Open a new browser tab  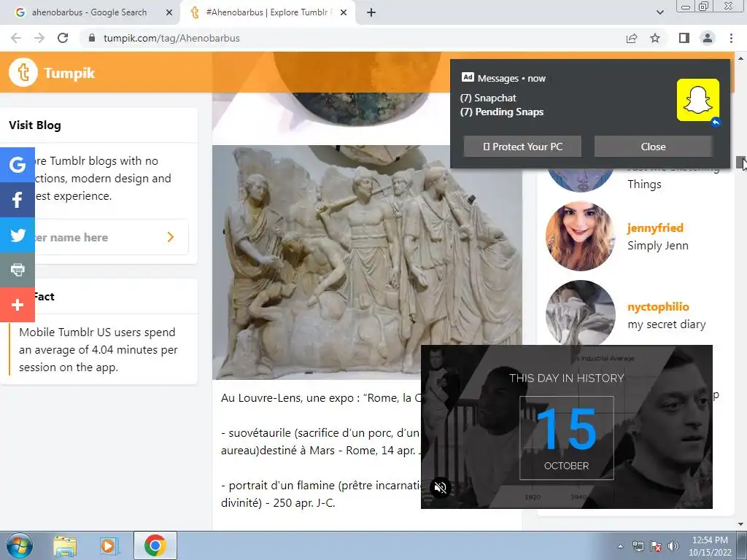[371, 13]
